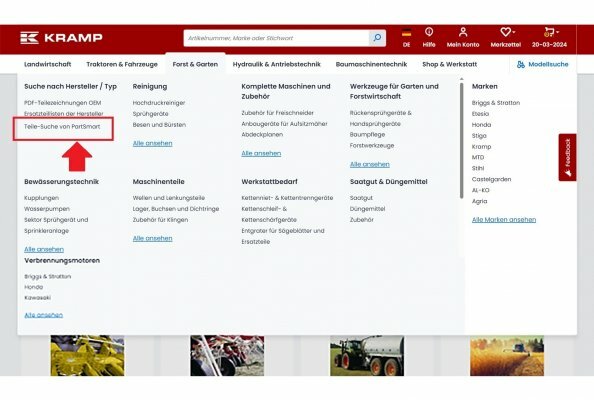Select Stiga brand
Screen dimensions: 594x400
[x=479, y=136]
